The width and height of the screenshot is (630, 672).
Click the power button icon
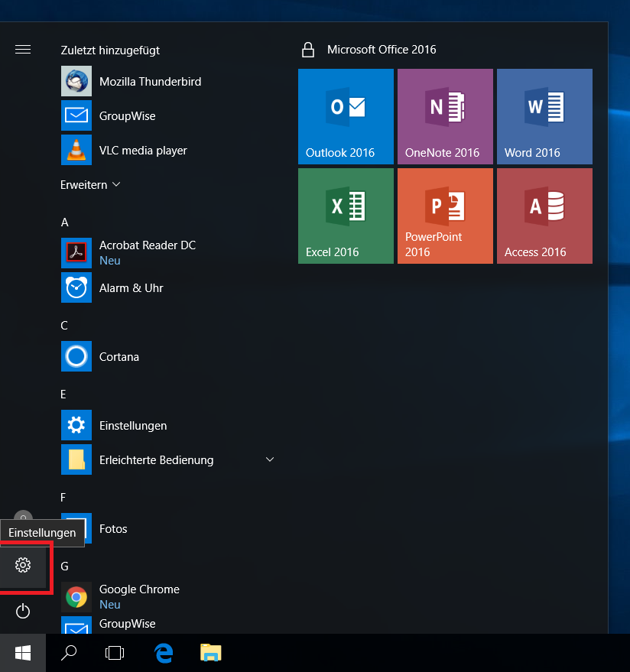click(23, 610)
